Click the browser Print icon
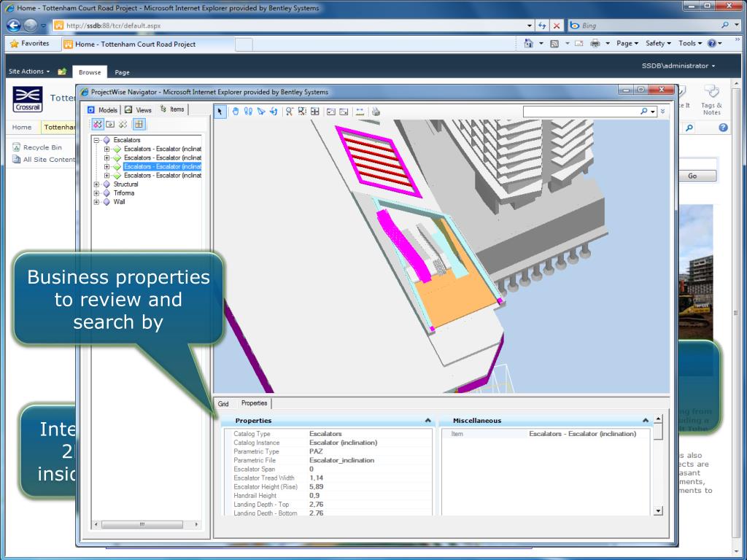747x560 pixels. click(x=595, y=44)
